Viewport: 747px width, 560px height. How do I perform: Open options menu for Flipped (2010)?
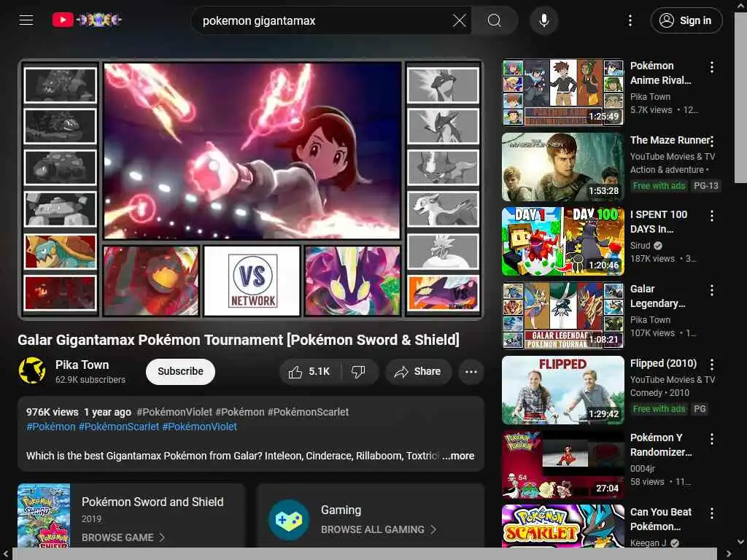712,365
